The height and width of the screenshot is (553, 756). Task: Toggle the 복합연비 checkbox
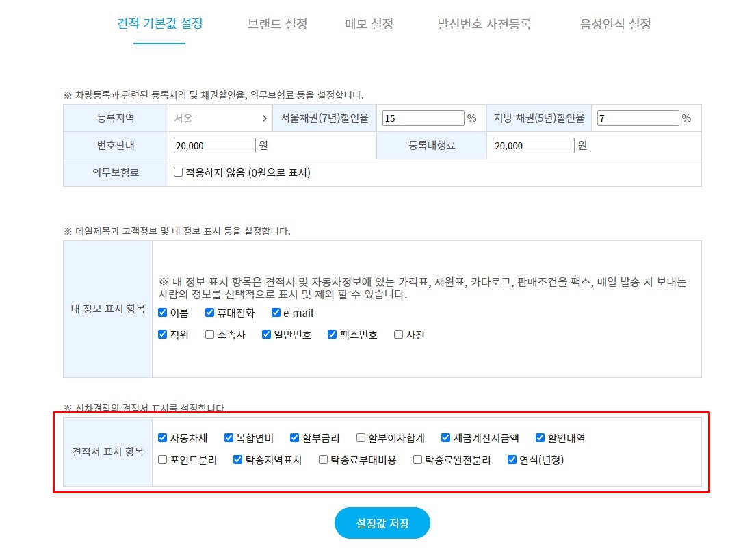pos(229,438)
